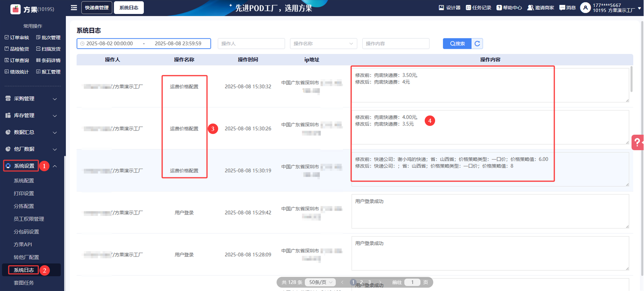Open 套图任务 in the sidebar

24,283
